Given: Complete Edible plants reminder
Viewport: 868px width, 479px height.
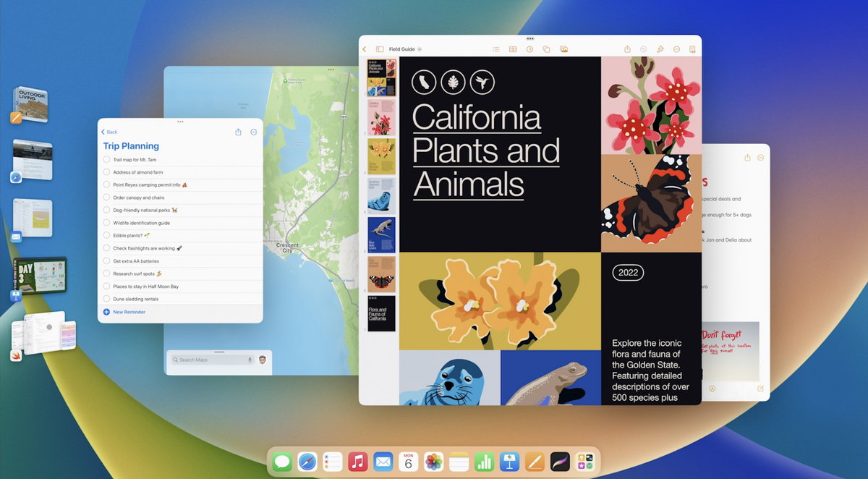Looking at the screenshot, I should pyautogui.click(x=106, y=235).
